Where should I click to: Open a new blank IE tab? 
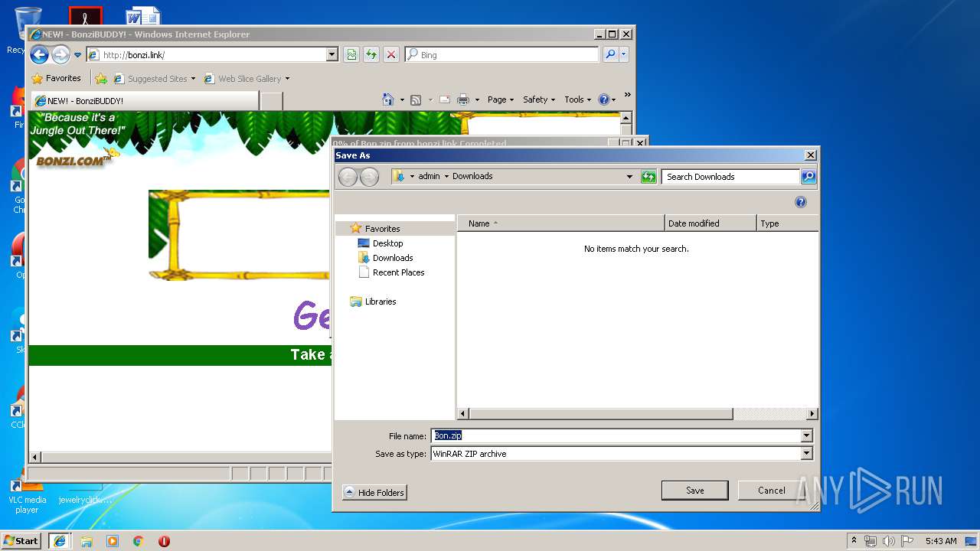click(272, 101)
